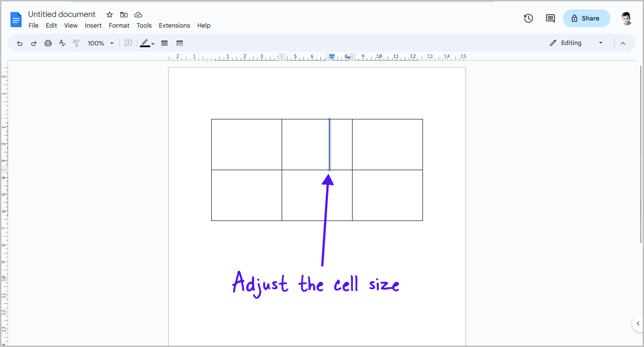This screenshot has height=347, width=644.
Task: Rename the Untitled document title
Action: pyautogui.click(x=62, y=14)
